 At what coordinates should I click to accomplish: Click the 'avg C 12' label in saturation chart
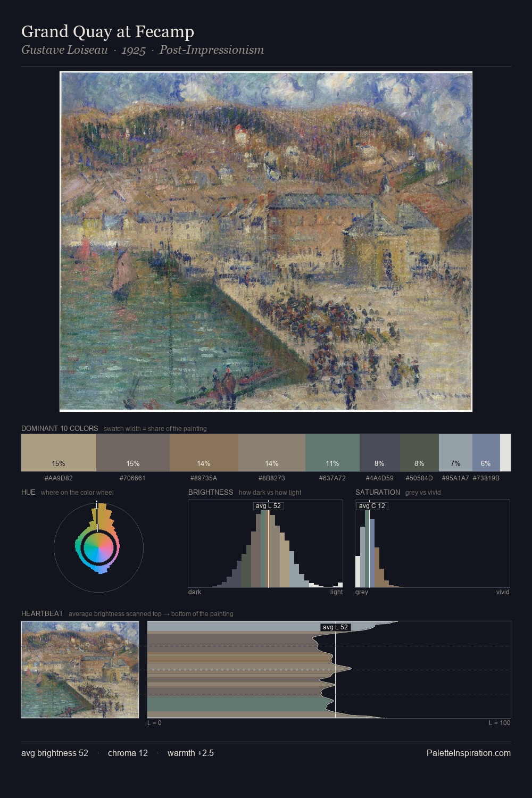(372, 506)
